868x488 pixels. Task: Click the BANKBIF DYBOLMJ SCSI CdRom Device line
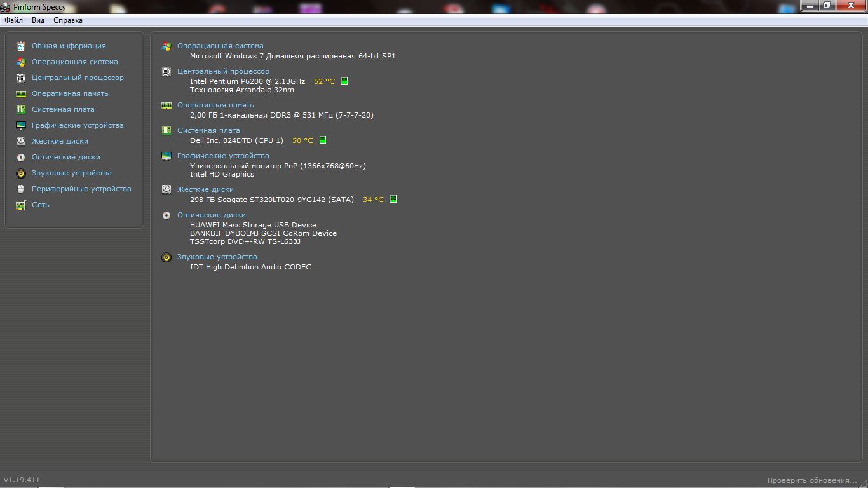coord(263,233)
